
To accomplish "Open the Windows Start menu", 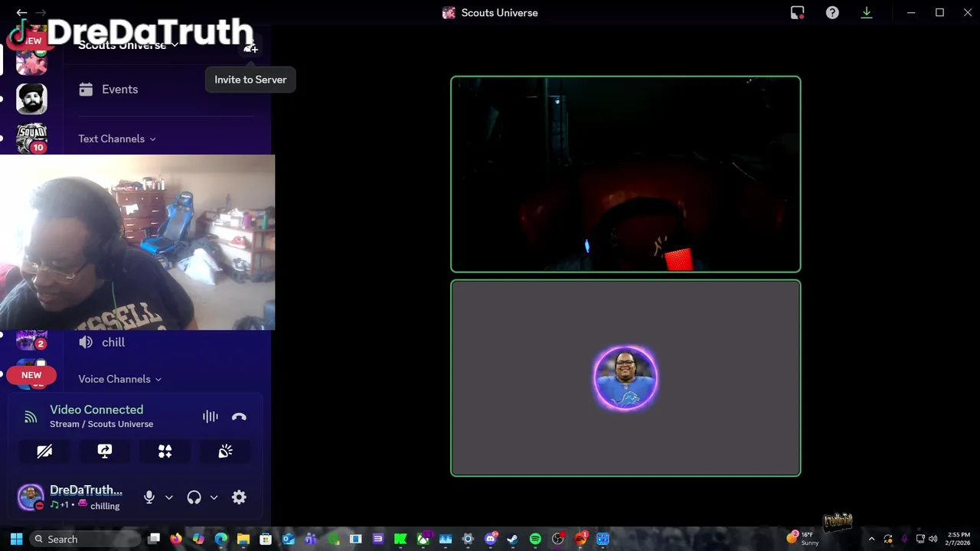I will [x=16, y=539].
